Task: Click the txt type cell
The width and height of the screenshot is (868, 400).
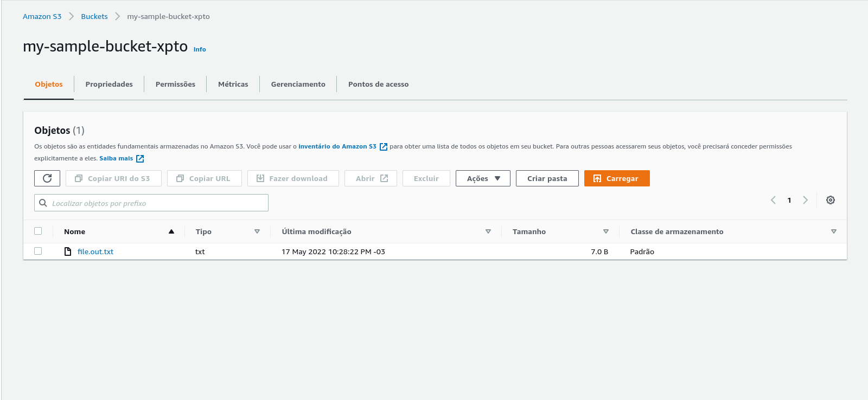Action: point(200,251)
